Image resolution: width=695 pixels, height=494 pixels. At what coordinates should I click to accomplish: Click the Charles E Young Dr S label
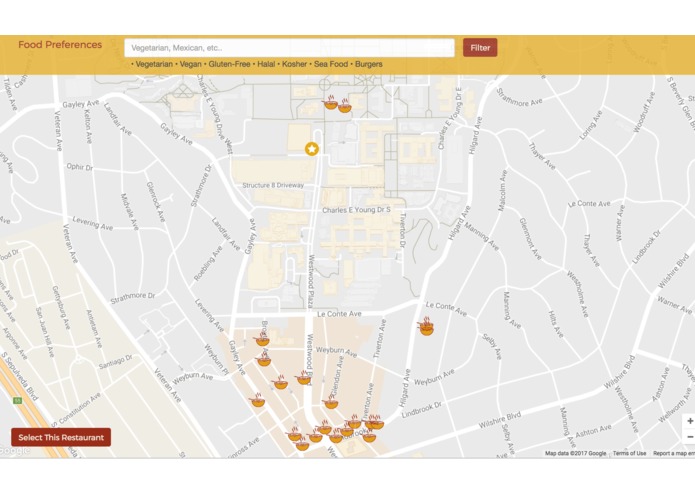pyautogui.click(x=356, y=210)
